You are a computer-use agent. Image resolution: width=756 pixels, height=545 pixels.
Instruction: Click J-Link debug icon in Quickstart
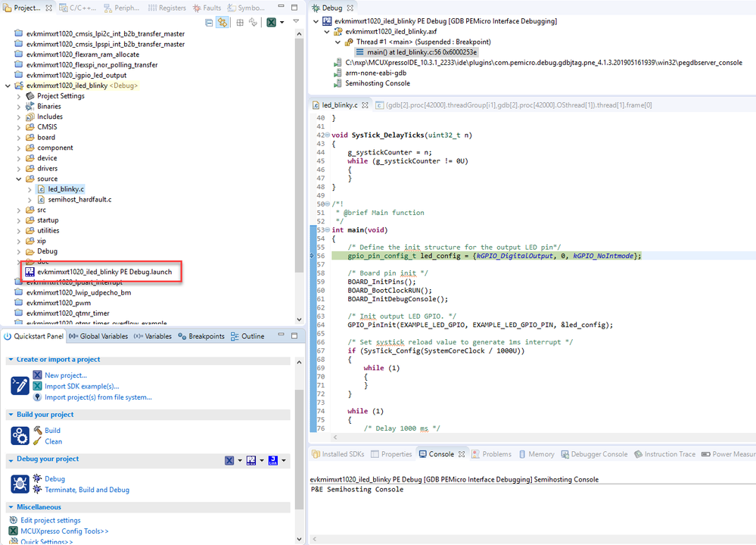click(273, 460)
